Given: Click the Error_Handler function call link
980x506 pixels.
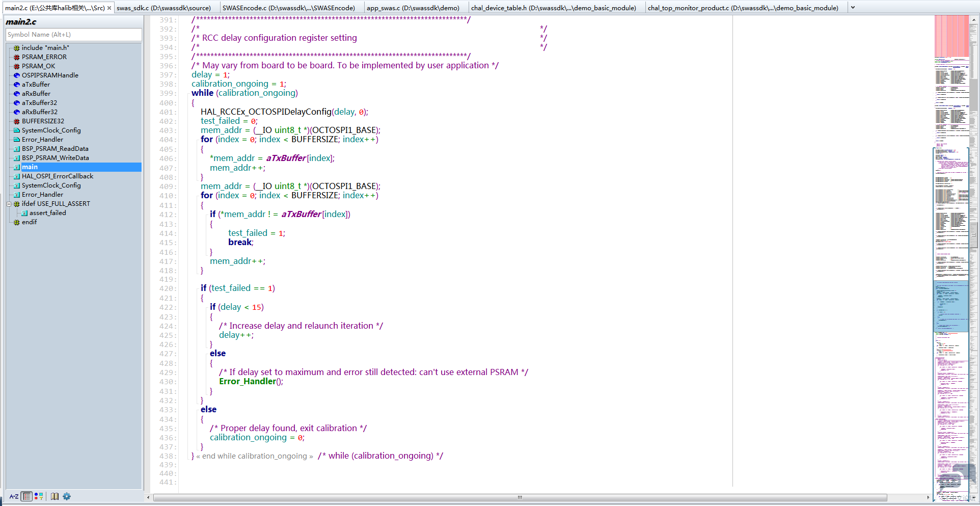Looking at the screenshot, I should click(248, 382).
